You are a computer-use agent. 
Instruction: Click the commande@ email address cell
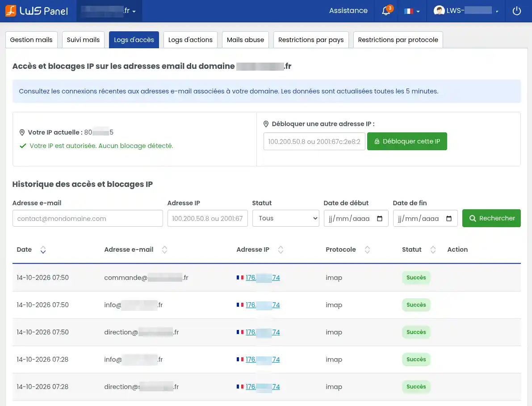click(x=146, y=278)
